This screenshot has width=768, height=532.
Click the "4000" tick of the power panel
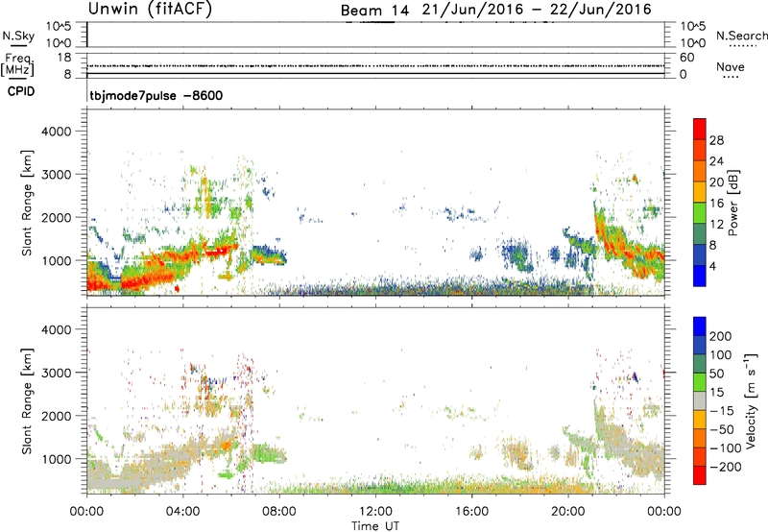[x=57, y=132]
